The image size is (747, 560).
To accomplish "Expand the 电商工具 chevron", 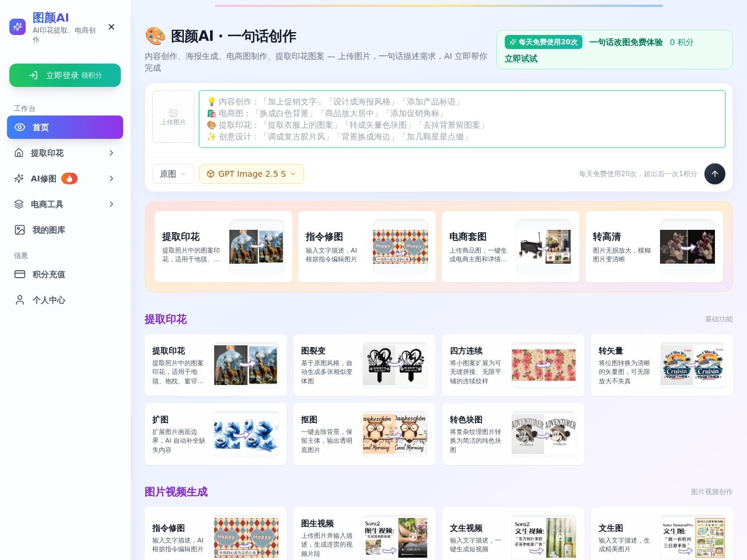I will click(111, 204).
